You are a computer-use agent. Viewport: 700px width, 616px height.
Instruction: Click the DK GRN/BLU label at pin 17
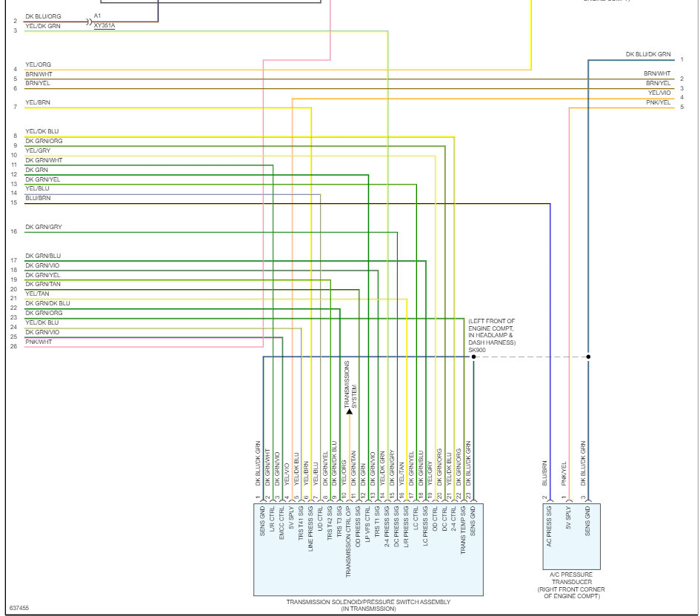coord(43,256)
